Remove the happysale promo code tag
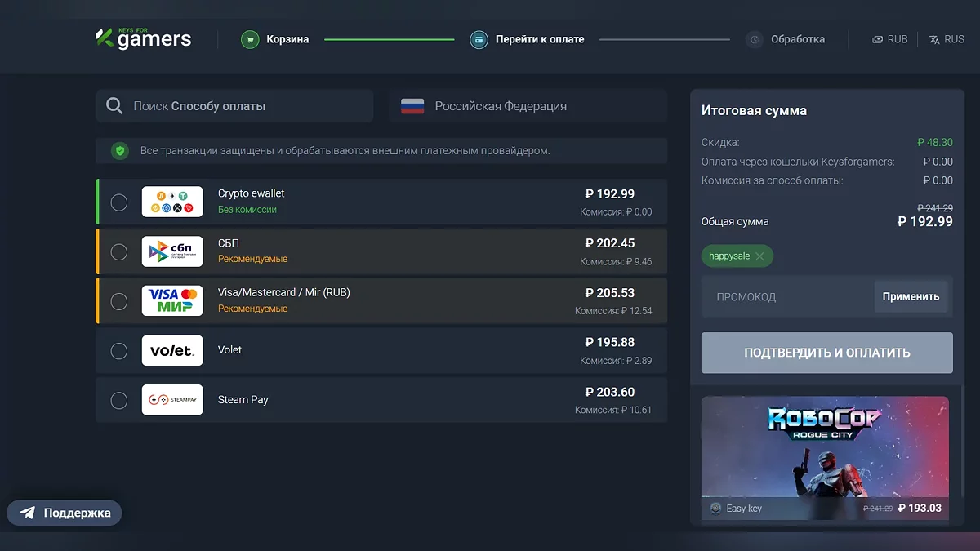Image resolution: width=980 pixels, height=551 pixels. click(x=759, y=256)
